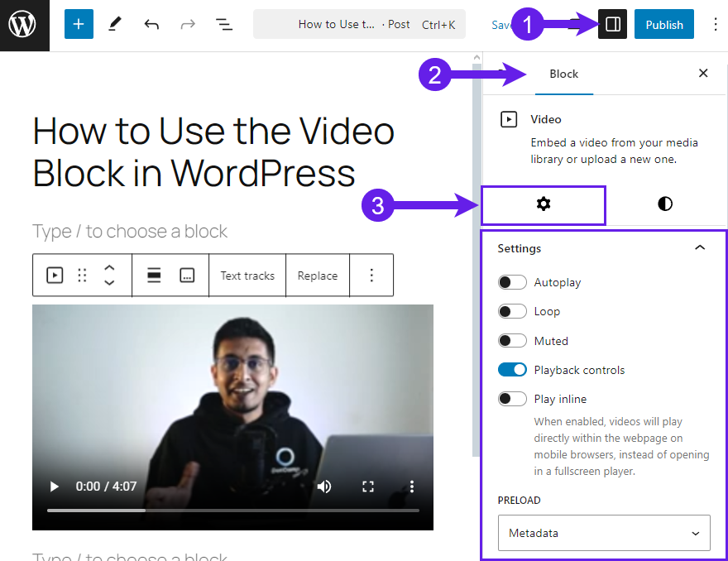The image size is (728, 561).
Task: Disable the Playback controls toggle
Action: coord(512,370)
